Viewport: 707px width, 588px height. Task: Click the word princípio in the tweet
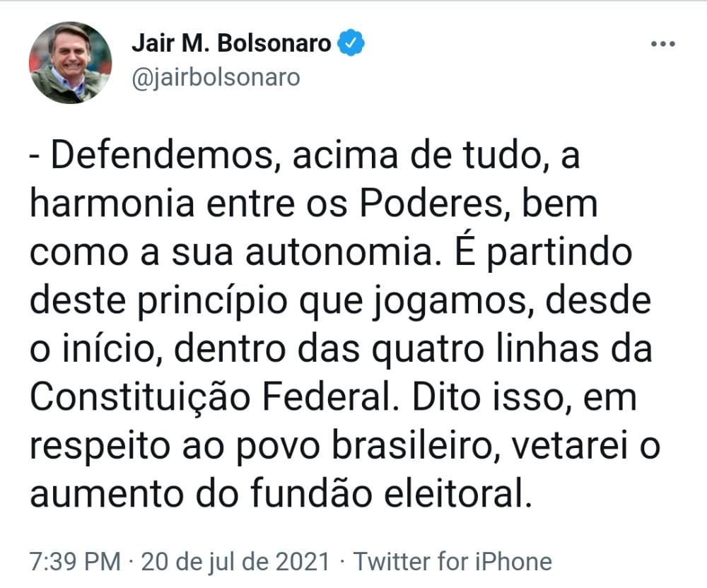[212, 301]
